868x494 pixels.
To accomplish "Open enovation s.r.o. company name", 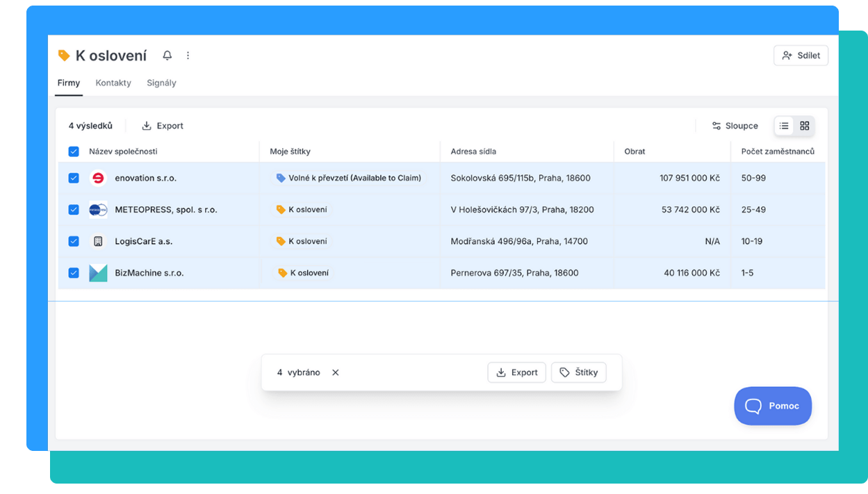I will (x=146, y=178).
